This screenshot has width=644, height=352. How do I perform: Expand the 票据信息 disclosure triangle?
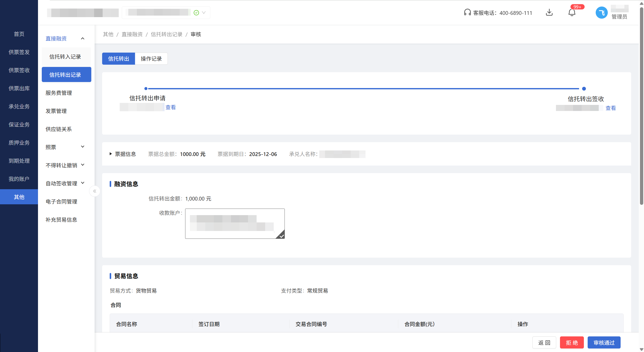click(110, 154)
